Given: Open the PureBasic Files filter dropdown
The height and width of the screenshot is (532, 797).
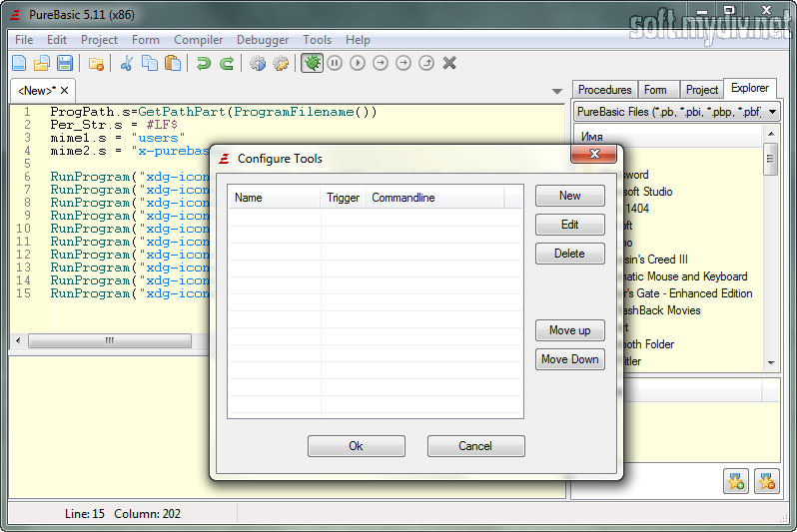Looking at the screenshot, I should [677, 111].
